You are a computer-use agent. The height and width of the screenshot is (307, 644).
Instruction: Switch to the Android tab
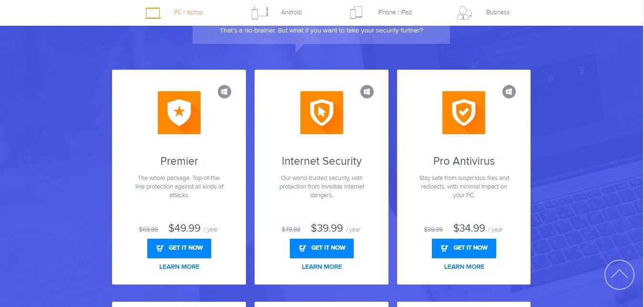[x=291, y=12]
